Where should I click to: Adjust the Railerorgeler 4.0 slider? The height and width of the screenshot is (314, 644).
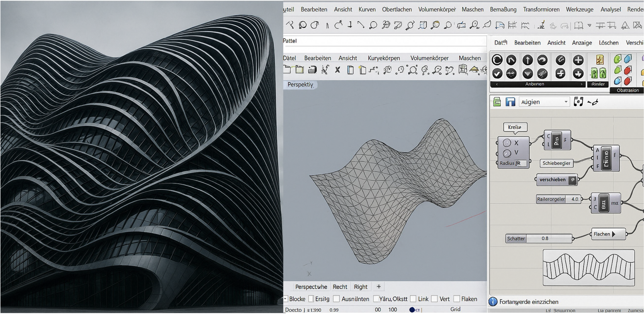click(x=559, y=199)
